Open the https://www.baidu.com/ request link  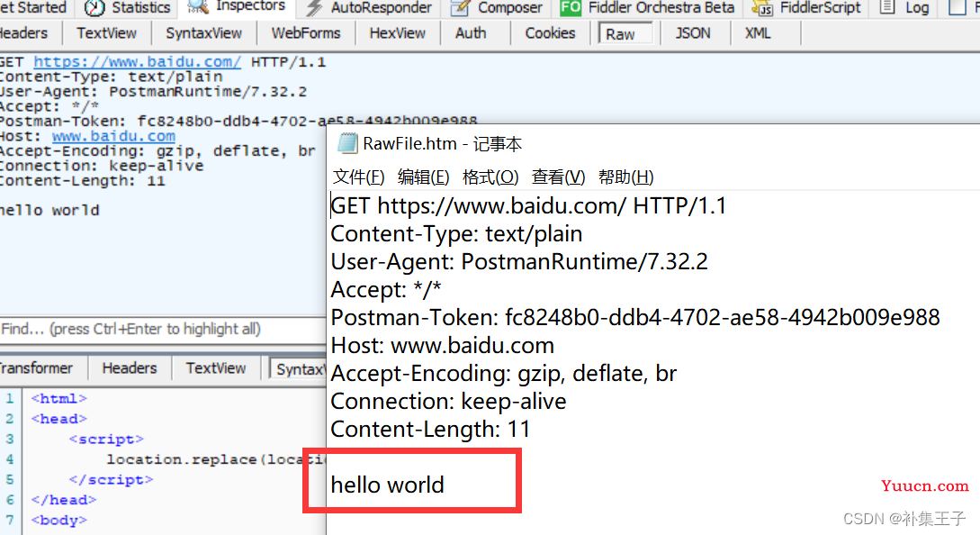click(137, 62)
